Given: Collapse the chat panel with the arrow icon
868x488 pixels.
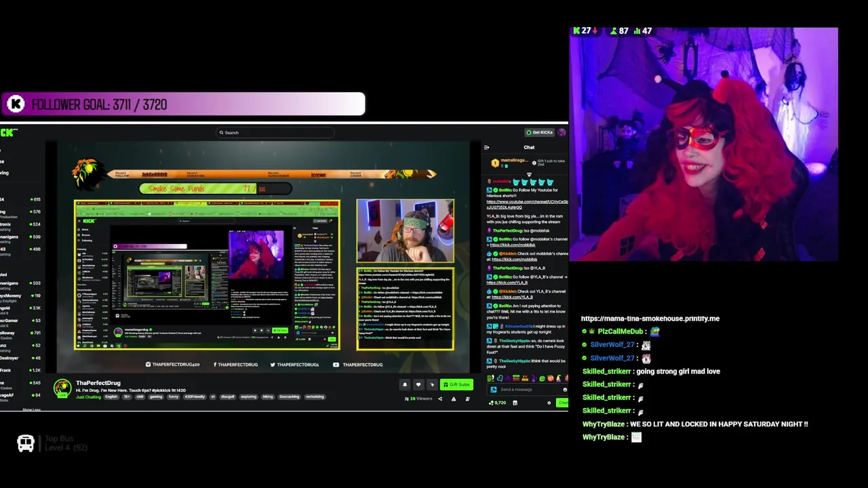Looking at the screenshot, I should pyautogui.click(x=486, y=147).
